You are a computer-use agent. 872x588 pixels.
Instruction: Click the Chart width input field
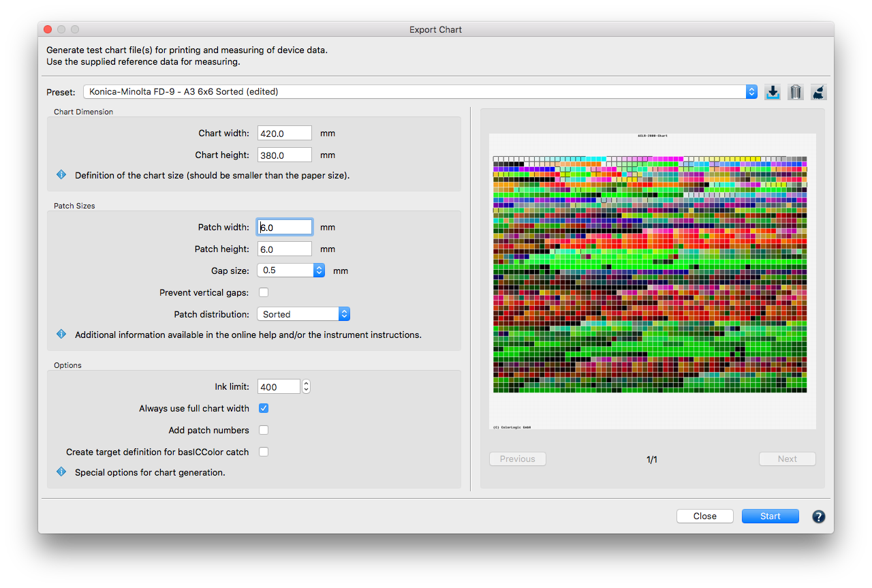[285, 134]
